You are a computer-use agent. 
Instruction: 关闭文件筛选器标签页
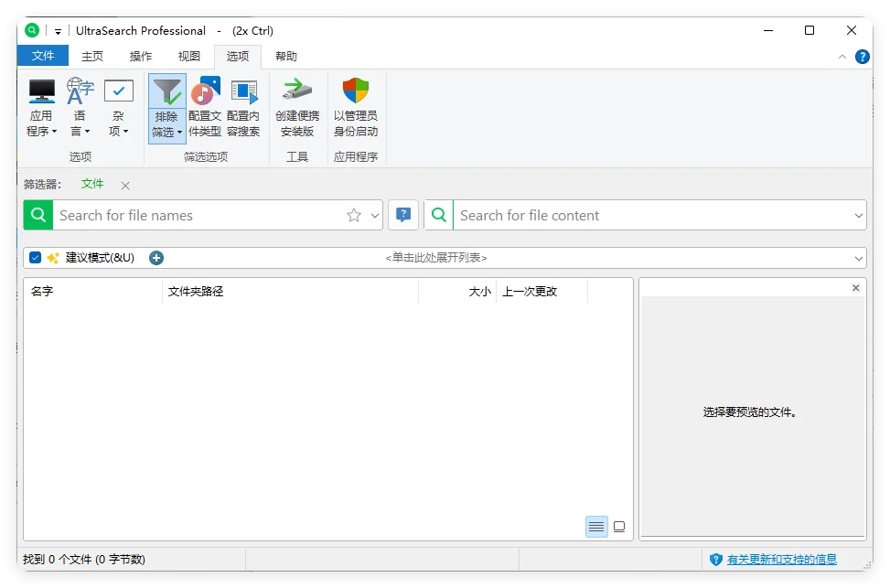(x=124, y=184)
